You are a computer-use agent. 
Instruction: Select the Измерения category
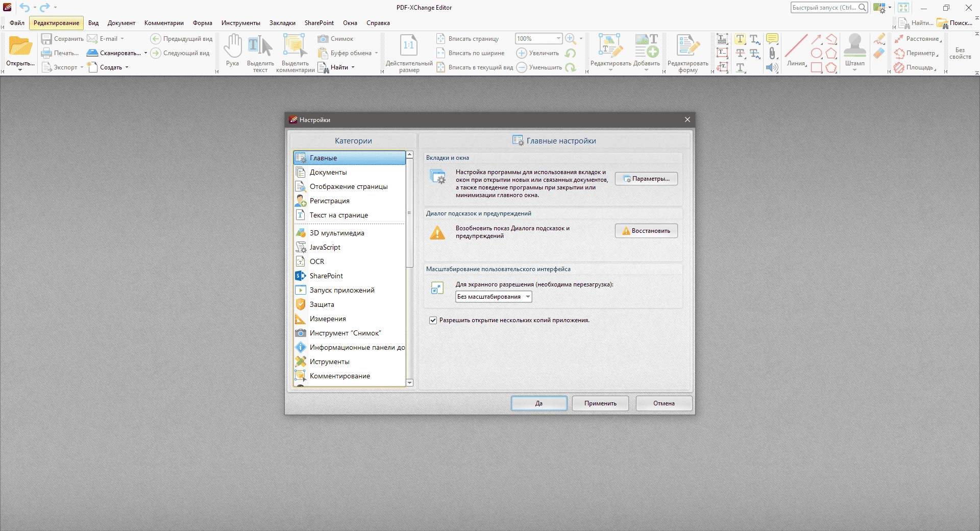tap(350, 319)
